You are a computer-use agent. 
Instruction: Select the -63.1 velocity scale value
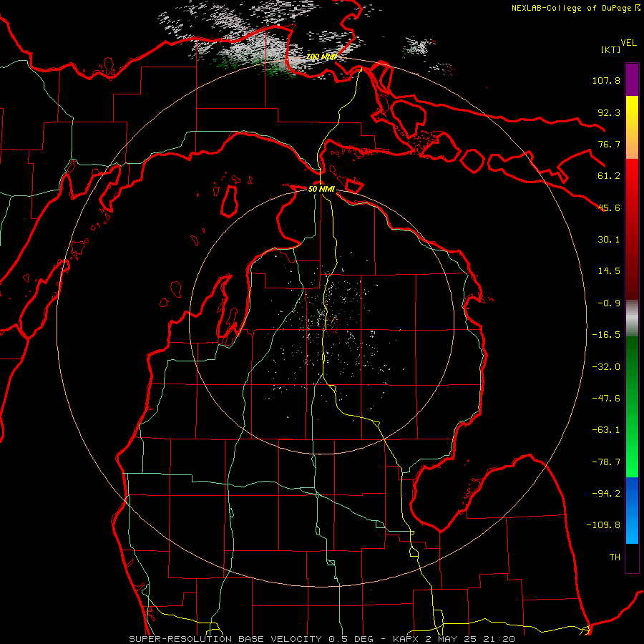point(606,430)
